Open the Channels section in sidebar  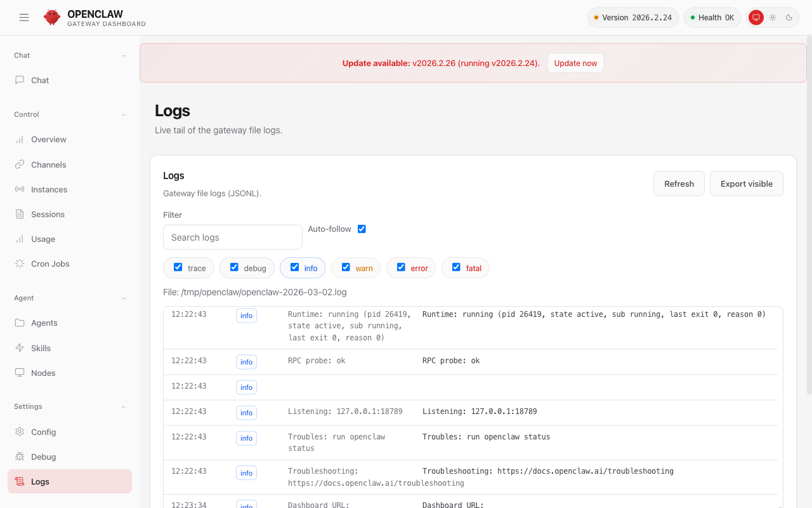pos(48,164)
